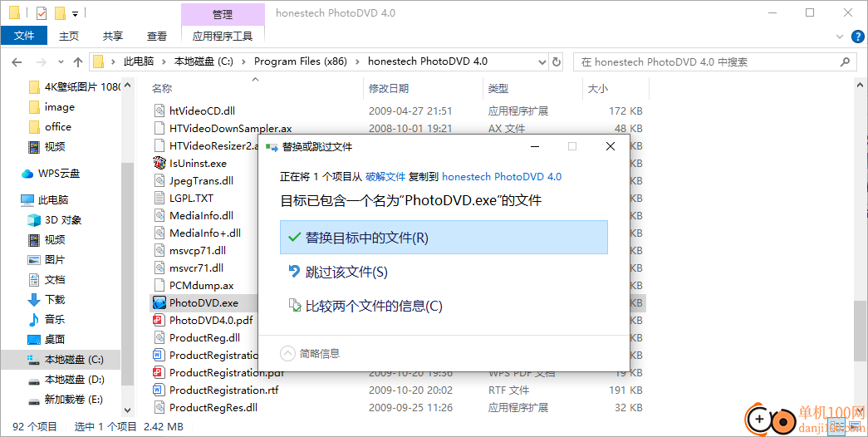The width and height of the screenshot is (868, 437).
Task: Sort by the 大小 column header
Action: point(598,89)
